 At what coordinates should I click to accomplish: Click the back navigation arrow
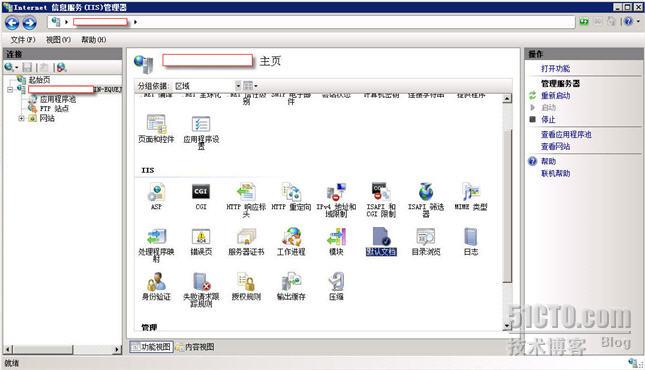coord(12,23)
